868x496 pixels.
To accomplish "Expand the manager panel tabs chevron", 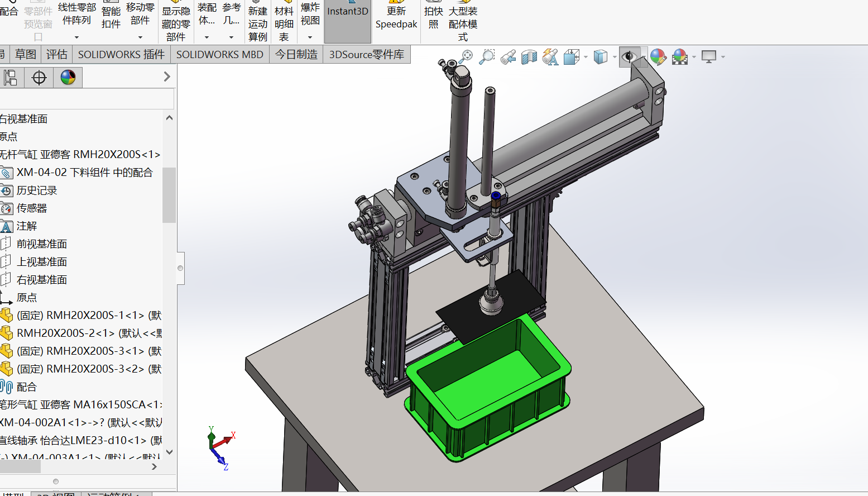I will tap(167, 77).
